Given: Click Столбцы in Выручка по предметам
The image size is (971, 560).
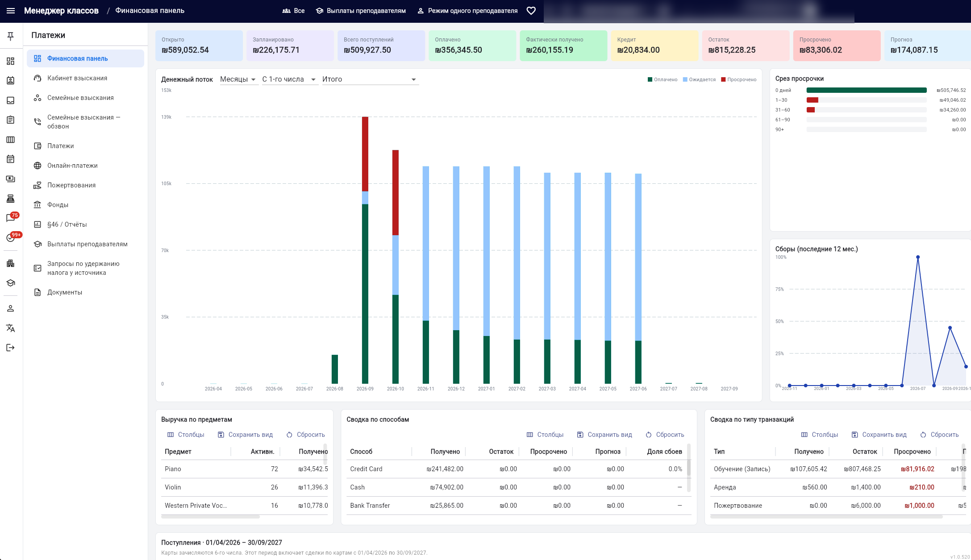Looking at the screenshot, I should click(186, 435).
